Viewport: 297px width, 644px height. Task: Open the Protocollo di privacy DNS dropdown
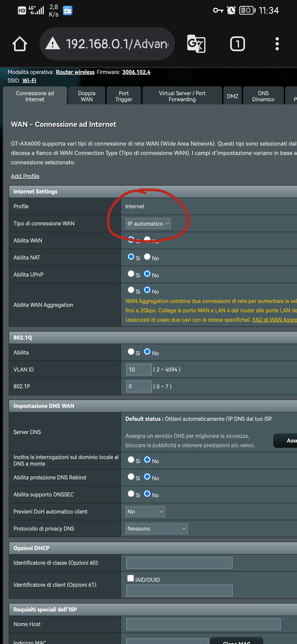pyautogui.click(x=156, y=529)
